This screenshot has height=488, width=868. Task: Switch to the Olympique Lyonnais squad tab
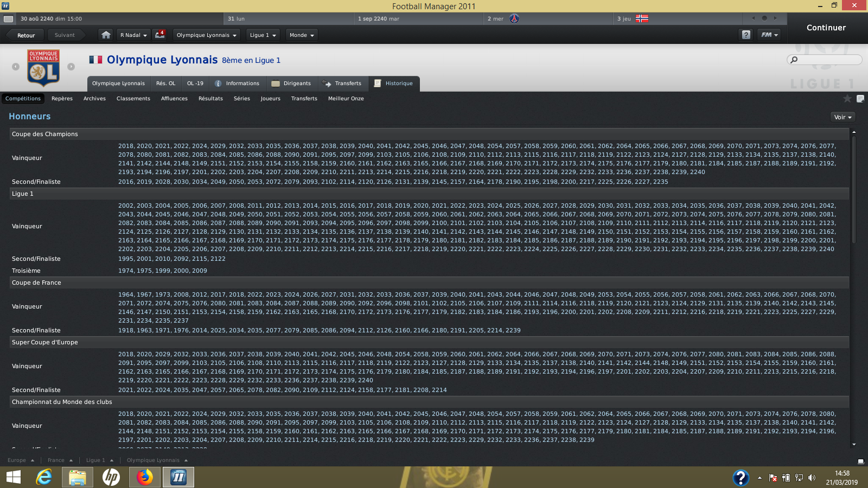(118, 84)
